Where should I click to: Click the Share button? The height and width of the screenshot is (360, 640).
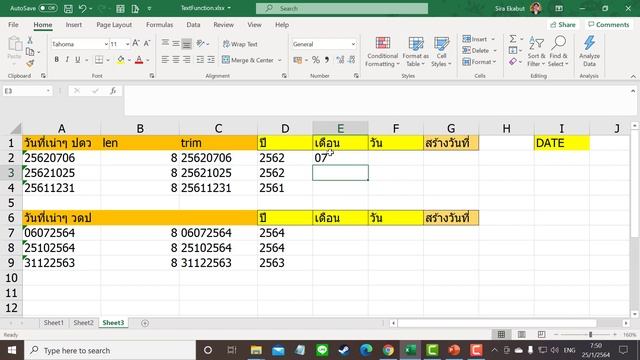tap(563, 25)
